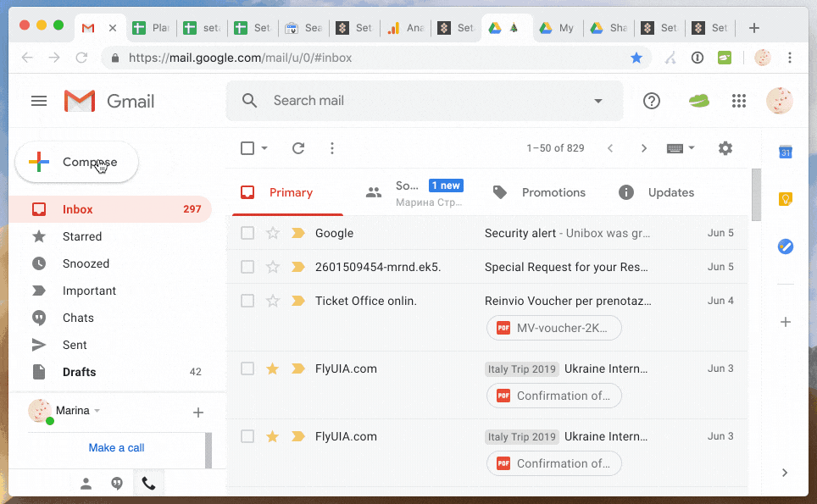The height and width of the screenshot is (504, 817).
Task: Open the Important folder
Action: [x=110, y=291]
